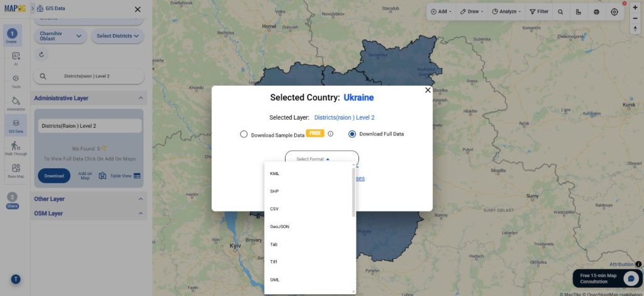Click the print icon in map toolbar
Viewport: 644px width, 296px height.
click(596, 11)
